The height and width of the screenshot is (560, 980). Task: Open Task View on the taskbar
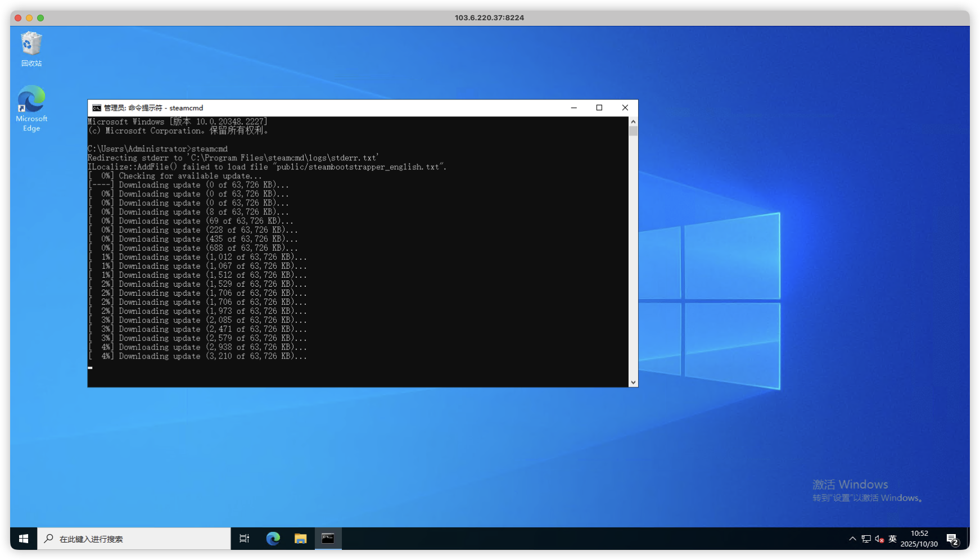pos(244,539)
